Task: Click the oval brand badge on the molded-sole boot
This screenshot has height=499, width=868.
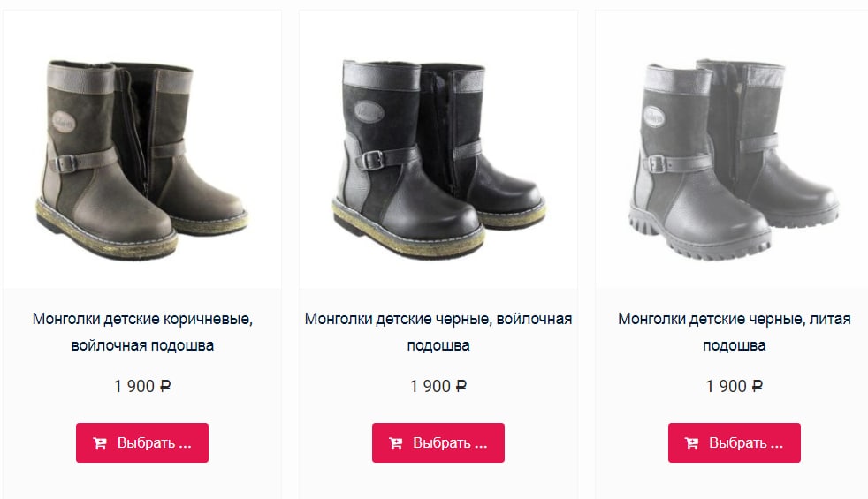Action: (654, 117)
